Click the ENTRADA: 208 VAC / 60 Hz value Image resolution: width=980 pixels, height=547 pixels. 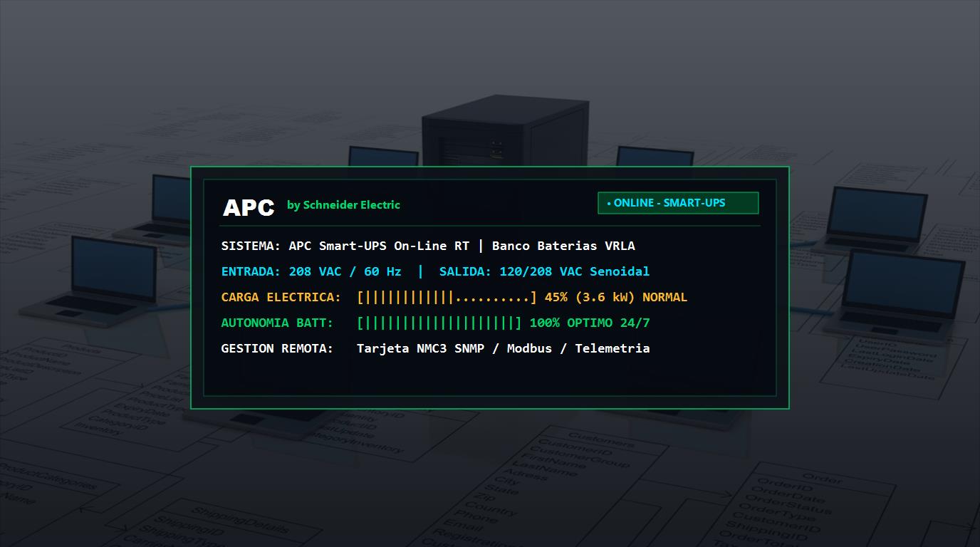[x=311, y=271]
